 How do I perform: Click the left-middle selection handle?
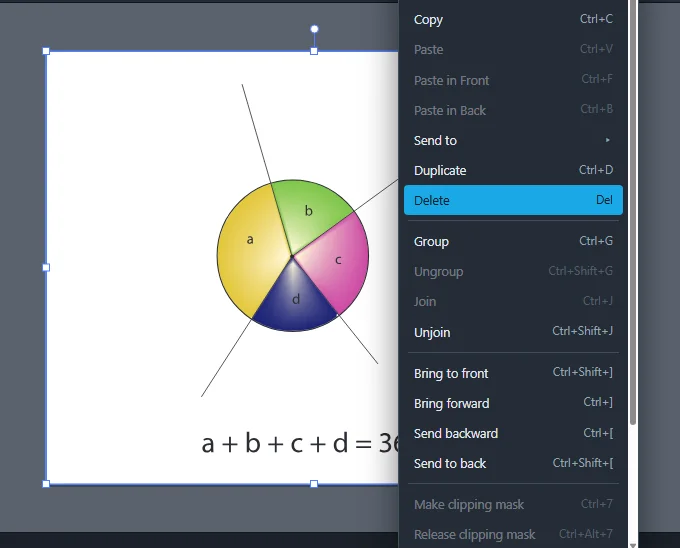[x=46, y=267]
